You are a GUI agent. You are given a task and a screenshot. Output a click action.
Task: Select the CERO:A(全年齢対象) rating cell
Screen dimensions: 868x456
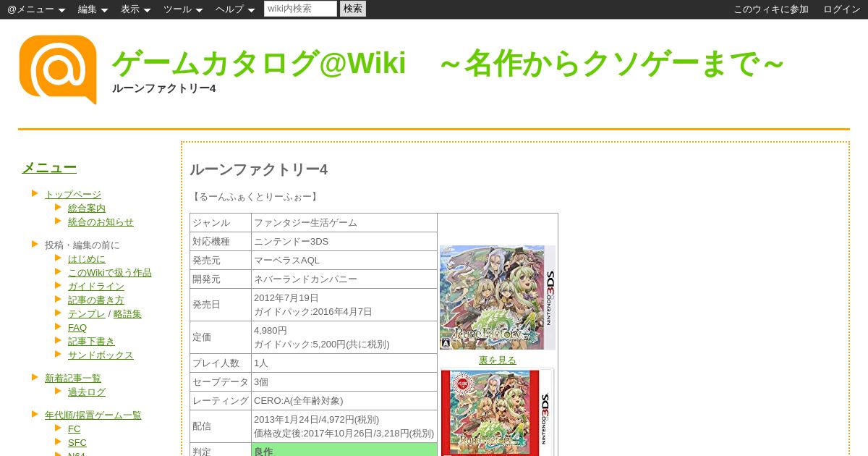(344, 400)
